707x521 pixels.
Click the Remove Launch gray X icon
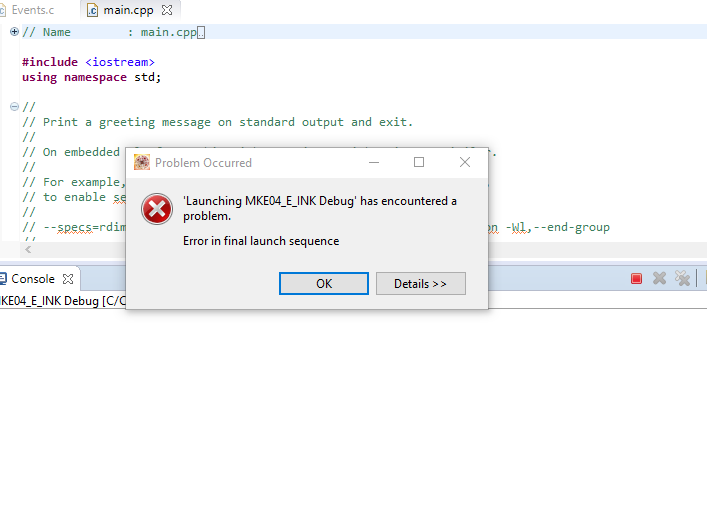pyautogui.click(x=659, y=278)
